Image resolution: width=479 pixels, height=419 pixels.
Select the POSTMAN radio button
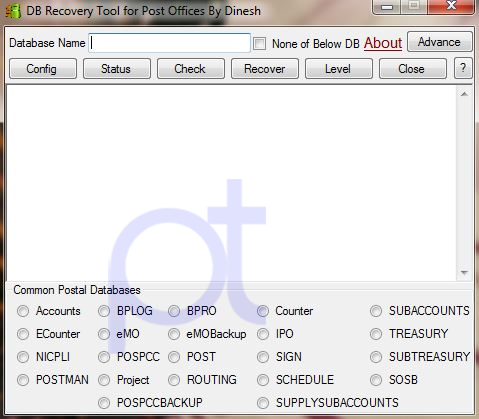pyautogui.click(x=23, y=380)
